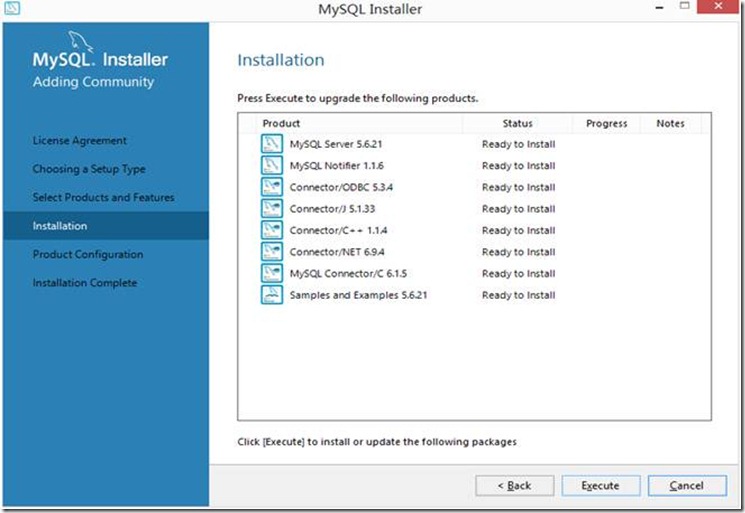Select the 'Connector/ODBC 5.3.4' row text
This screenshot has width=745, height=513.
341,187
